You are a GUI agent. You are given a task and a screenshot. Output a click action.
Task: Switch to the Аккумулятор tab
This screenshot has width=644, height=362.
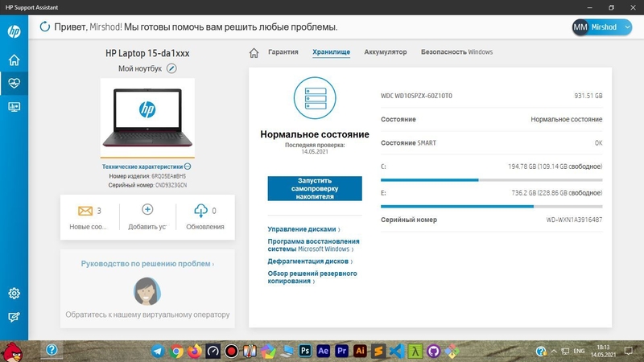click(386, 52)
